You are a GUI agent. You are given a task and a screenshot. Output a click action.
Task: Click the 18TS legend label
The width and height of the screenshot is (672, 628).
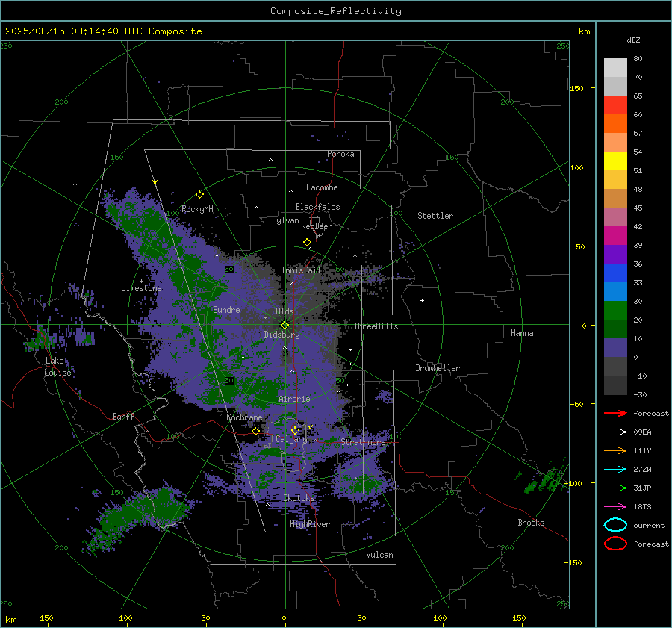coord(642,507)
